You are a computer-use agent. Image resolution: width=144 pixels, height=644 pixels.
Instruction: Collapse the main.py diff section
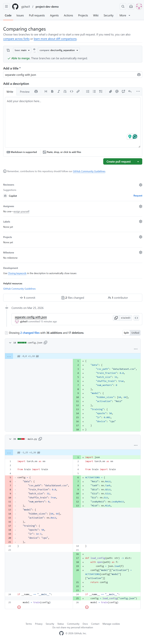tap(10, 439)
